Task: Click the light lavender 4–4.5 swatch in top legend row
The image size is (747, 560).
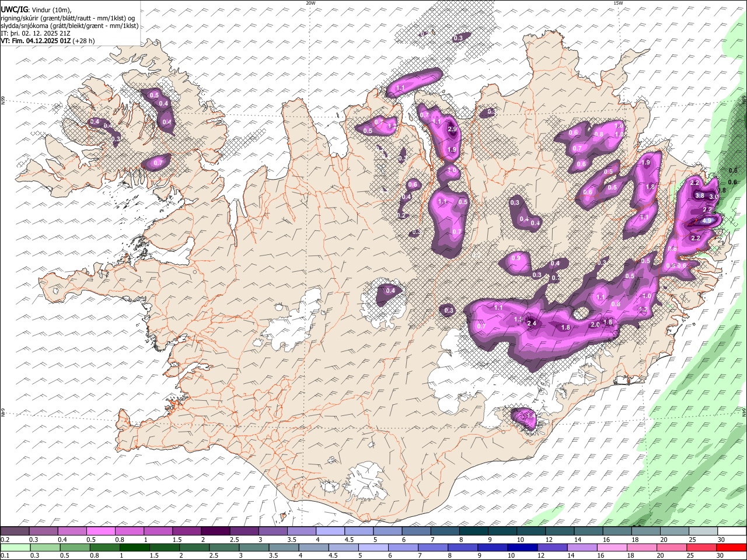Action: (x=330, y=531)
